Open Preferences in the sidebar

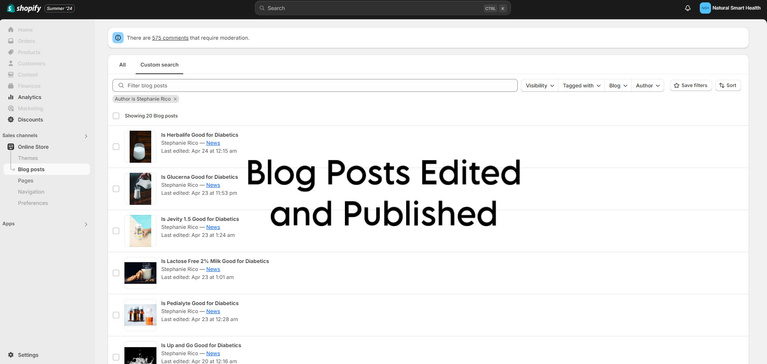click(x=33, y=203)
